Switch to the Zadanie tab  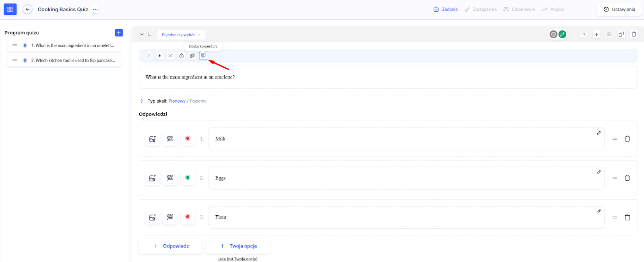[446, 9]
